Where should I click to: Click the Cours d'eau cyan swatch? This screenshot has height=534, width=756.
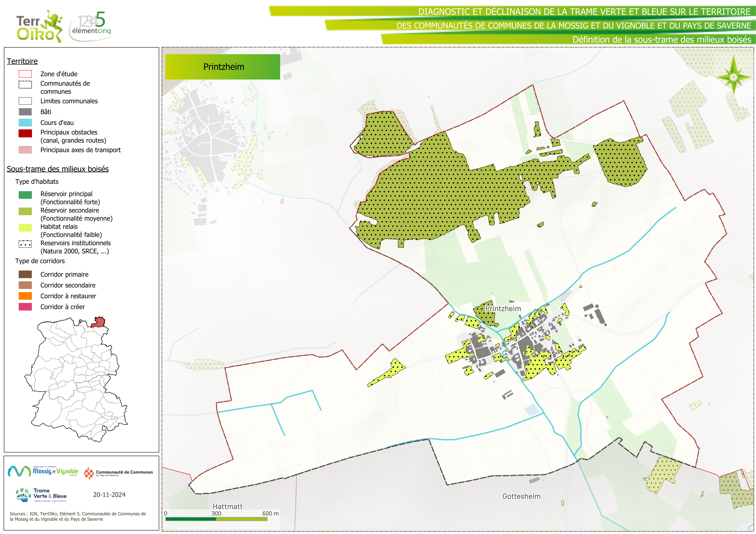[25, 123]
